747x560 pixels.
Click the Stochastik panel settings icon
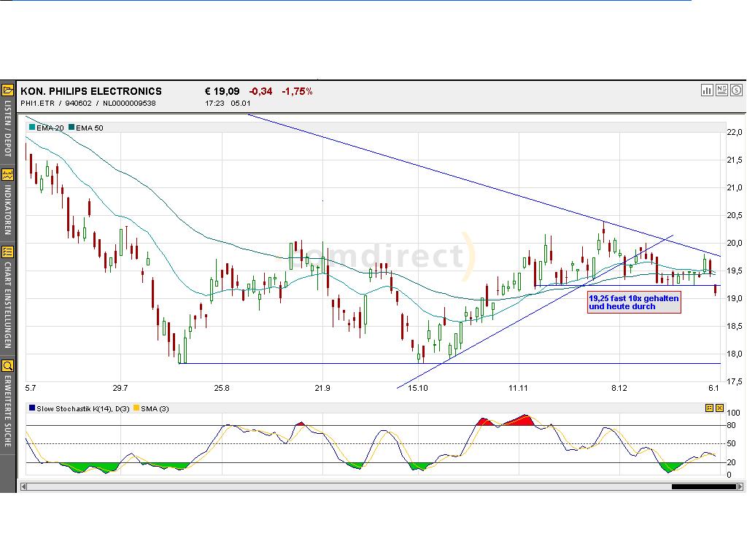(x=708, y=408)
